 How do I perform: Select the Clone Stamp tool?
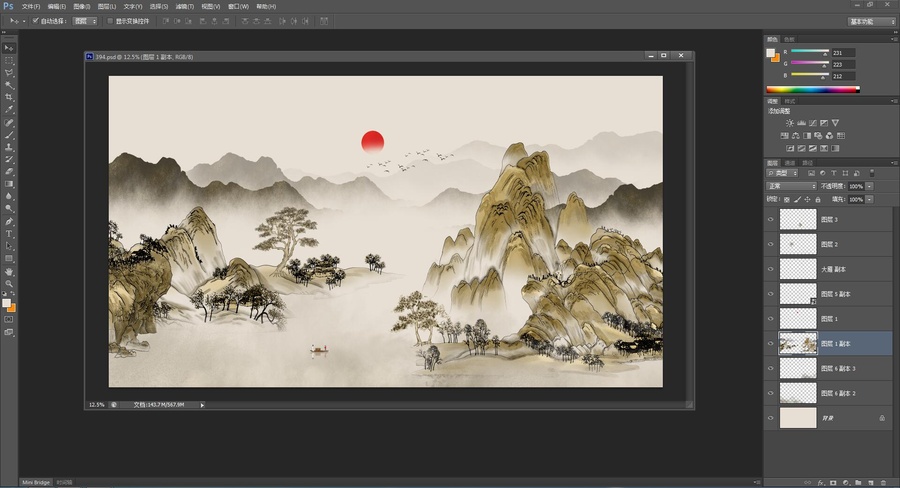(9, 147)
